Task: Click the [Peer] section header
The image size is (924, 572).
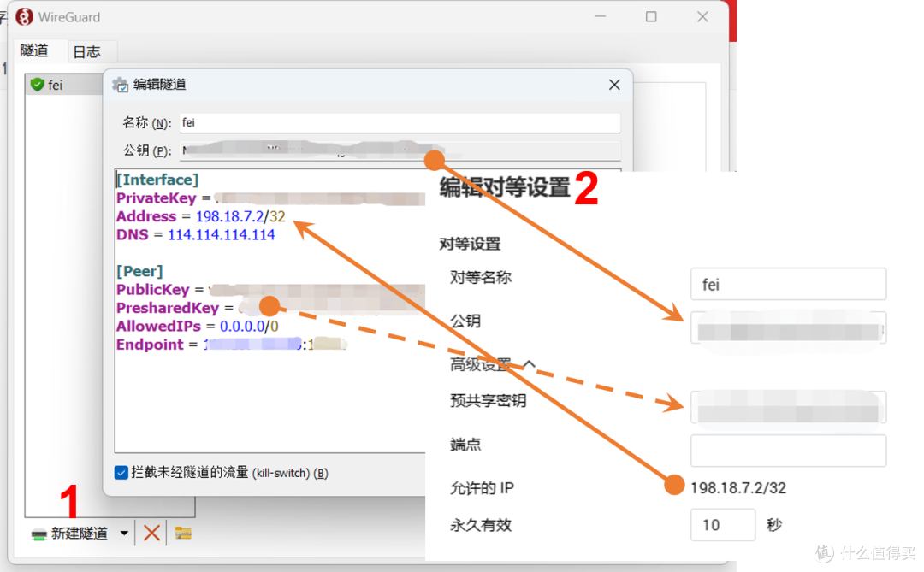Action: pos(139,271)
